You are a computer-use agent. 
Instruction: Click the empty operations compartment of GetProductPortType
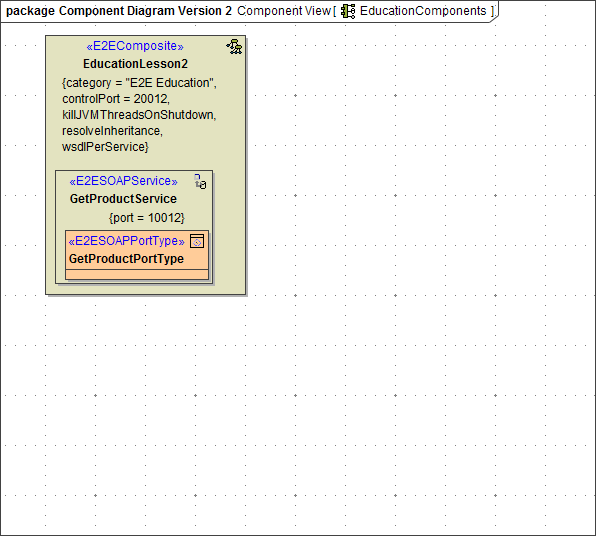click(137, 274)
